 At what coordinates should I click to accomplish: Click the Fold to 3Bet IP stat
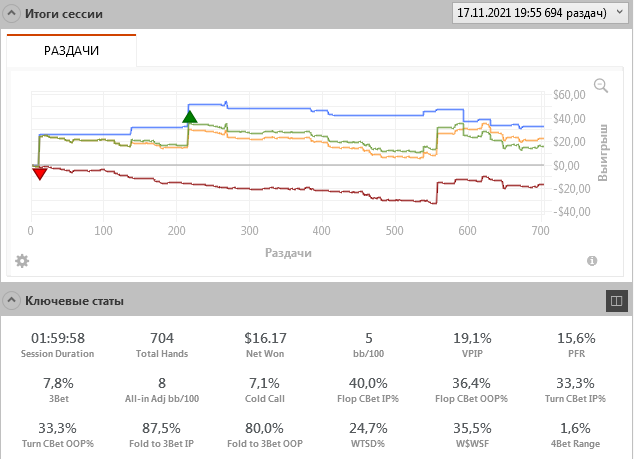[162, 434]
